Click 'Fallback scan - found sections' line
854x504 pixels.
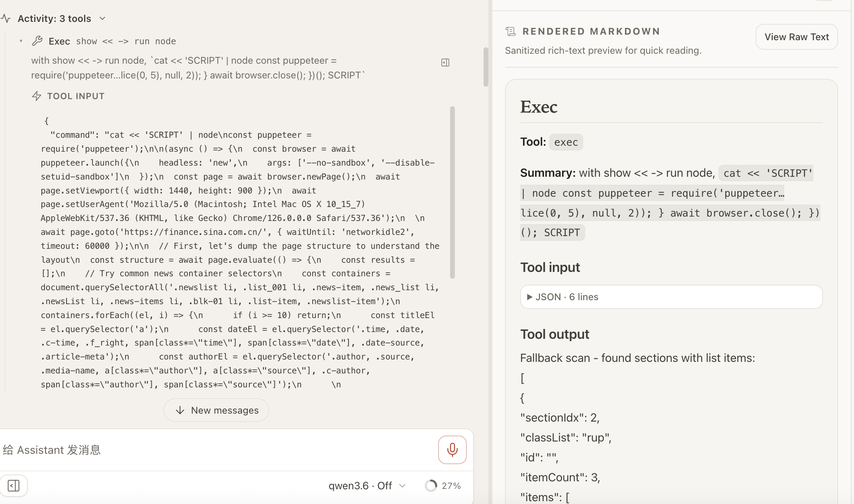pyautogui.click(x=638, y=358)
